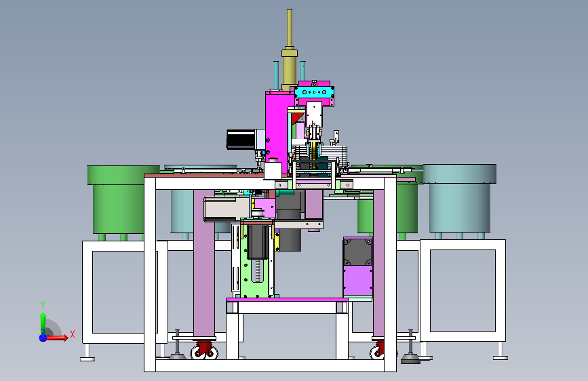Click the yellow bracket beside the green mount
The image size is (588, 381).
[x=277, y=242]
